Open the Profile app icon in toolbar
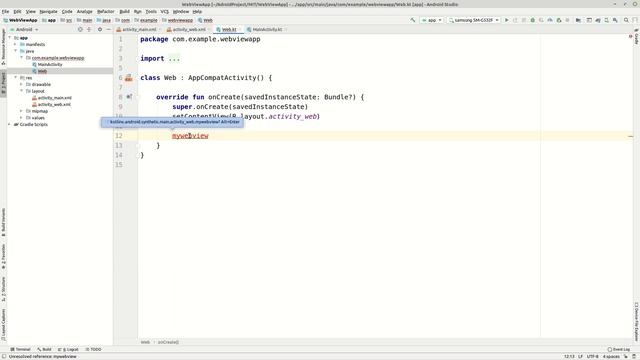The image size is (640, 360). click(550, 20)
